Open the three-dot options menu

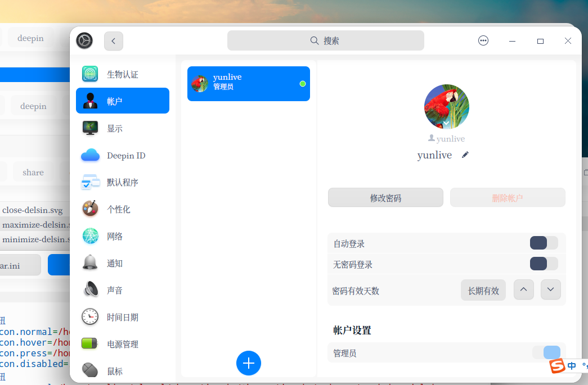pyautogui.click(x=483, y=40)
